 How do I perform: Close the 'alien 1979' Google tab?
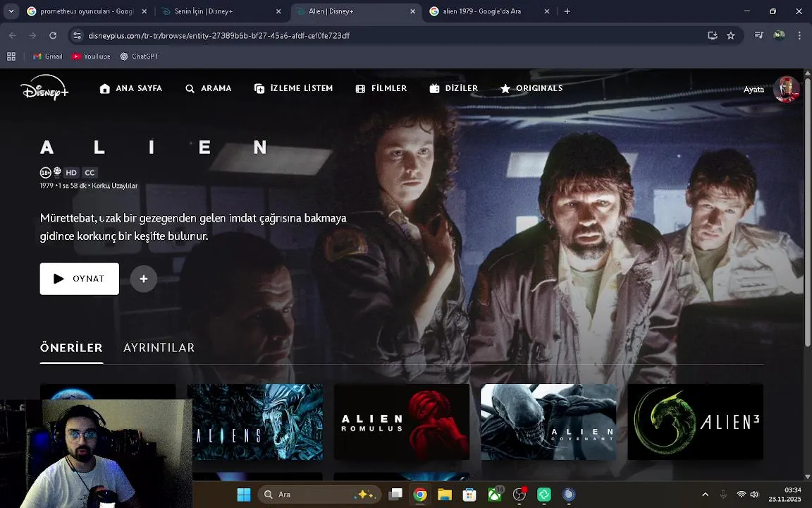pos(547,11)
